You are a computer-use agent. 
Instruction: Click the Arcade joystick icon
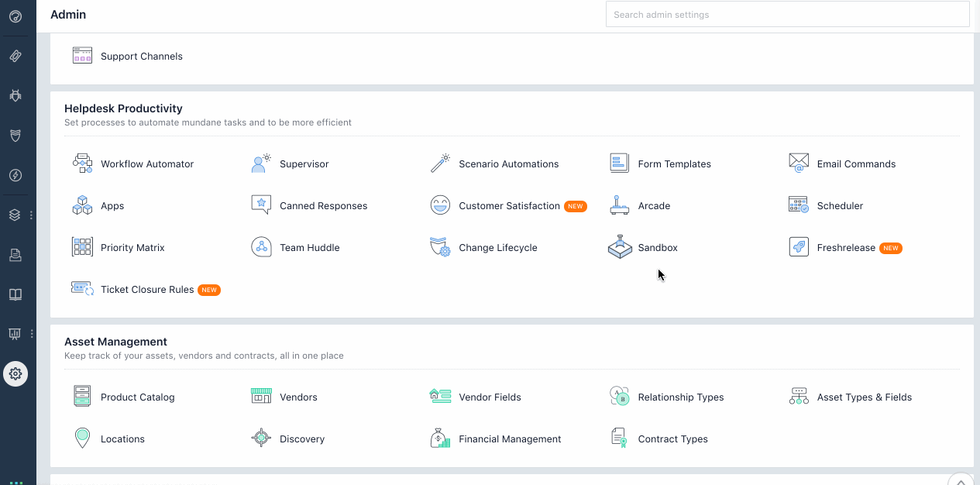[x=619, y=205]
